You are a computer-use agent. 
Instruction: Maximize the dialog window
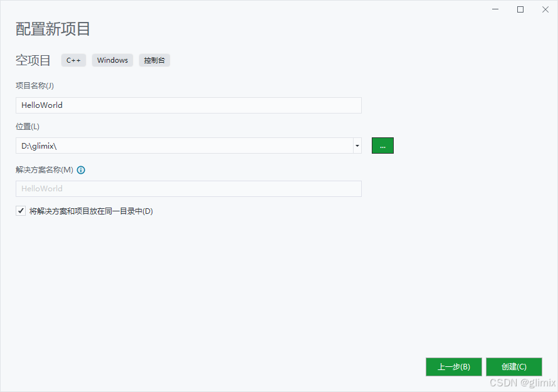520,9
